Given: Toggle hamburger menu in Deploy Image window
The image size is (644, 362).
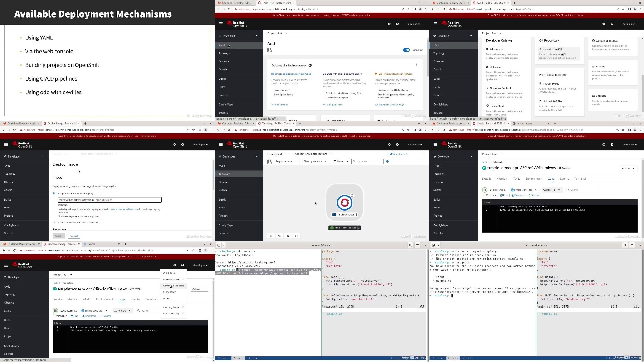Looking at the screenshot, I should click(6, 145).
